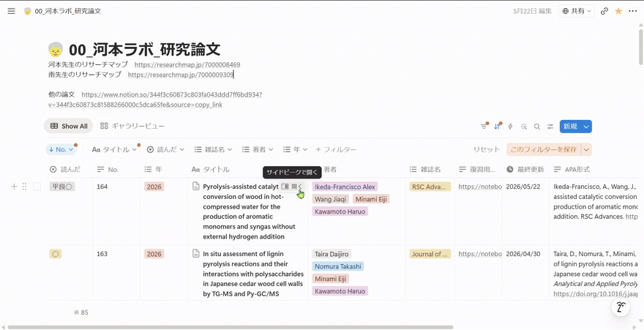Click the 読んだ column header
Image resolution: width=644 pixels, height=330 pixels.
tap(69, 170)
